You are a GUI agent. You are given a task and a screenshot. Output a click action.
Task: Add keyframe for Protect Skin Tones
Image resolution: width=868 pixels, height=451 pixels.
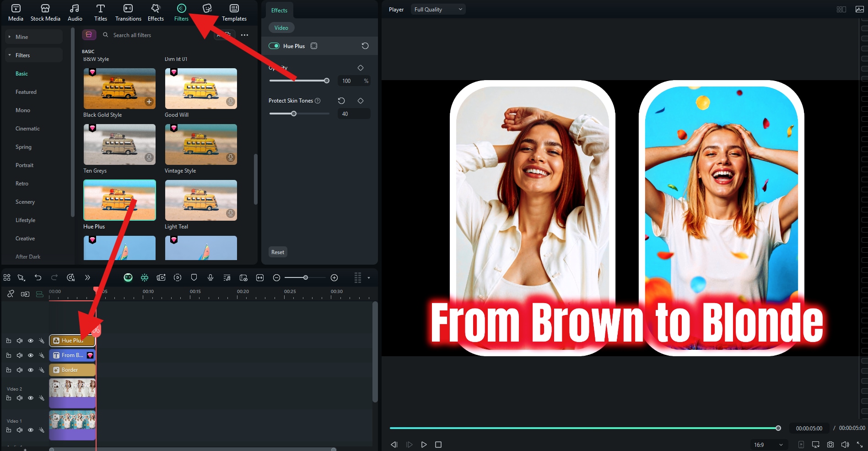[x=361, y=101]
